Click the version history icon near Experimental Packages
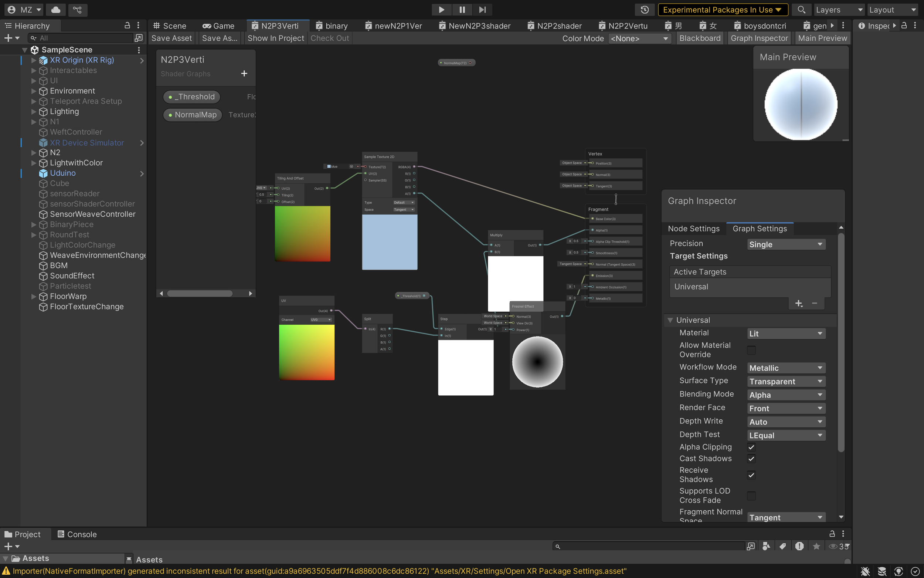This screenshot has height=578, width=924. [645, 10]
